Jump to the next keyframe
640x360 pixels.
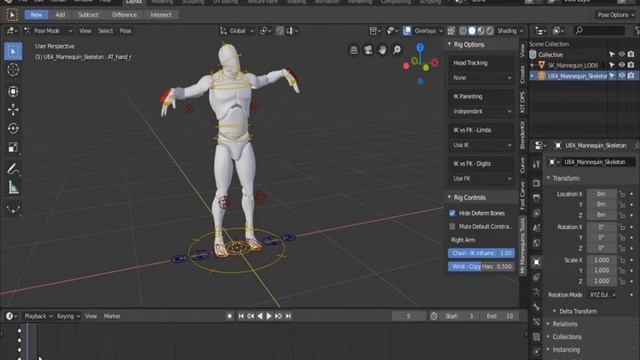click(278, 316)
